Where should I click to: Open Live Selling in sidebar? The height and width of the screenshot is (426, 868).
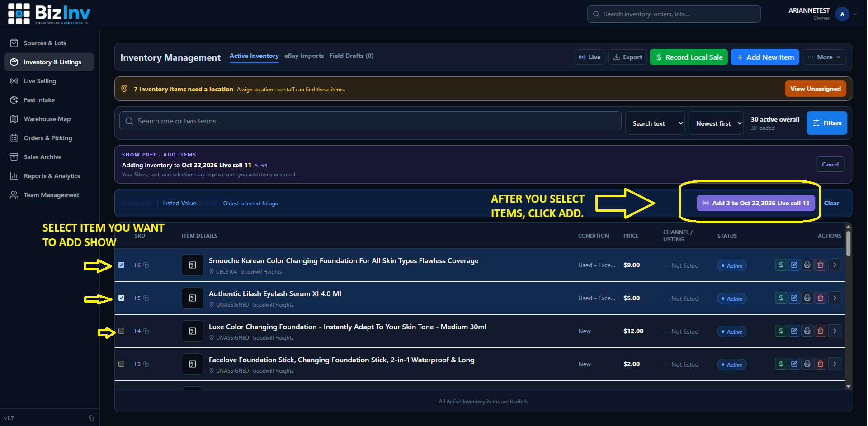(49, 81)
